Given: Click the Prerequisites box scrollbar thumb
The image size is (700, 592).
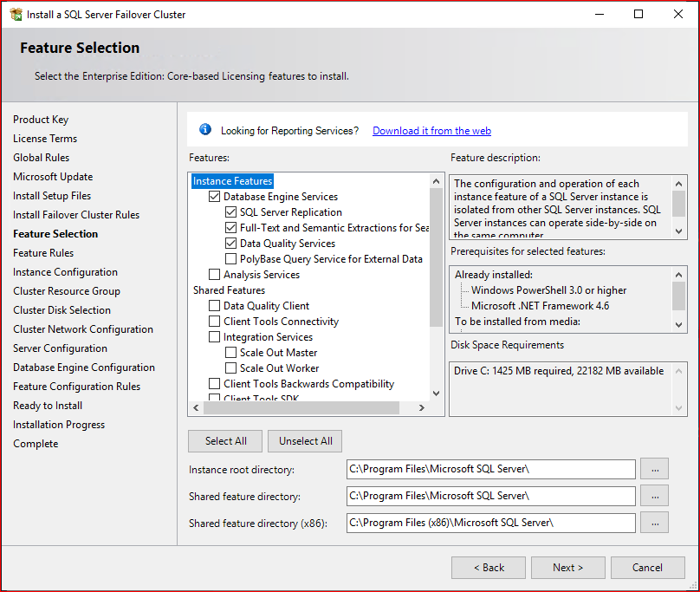Looking at the screenshot, I should (678, 296).
